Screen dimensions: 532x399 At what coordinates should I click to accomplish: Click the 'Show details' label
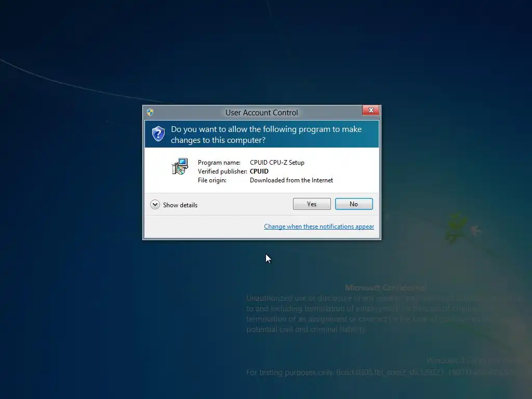pyautogui.click(x=180, y=205)
